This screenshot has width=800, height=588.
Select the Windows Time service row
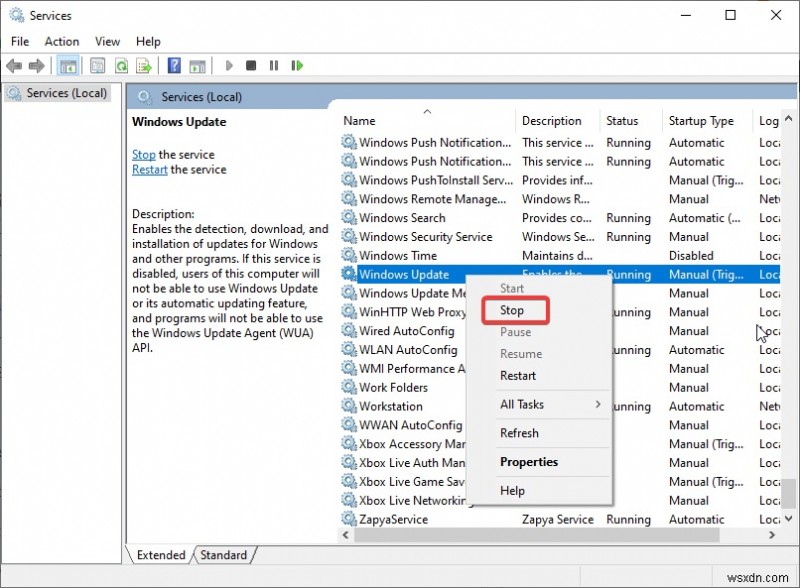pos(560,256)
